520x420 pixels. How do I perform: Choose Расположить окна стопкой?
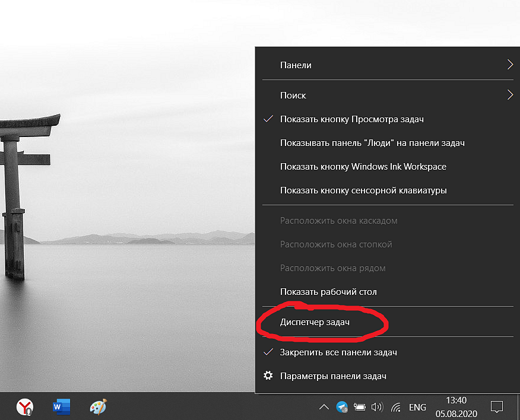pyautogui.click(x=388, y=244)
